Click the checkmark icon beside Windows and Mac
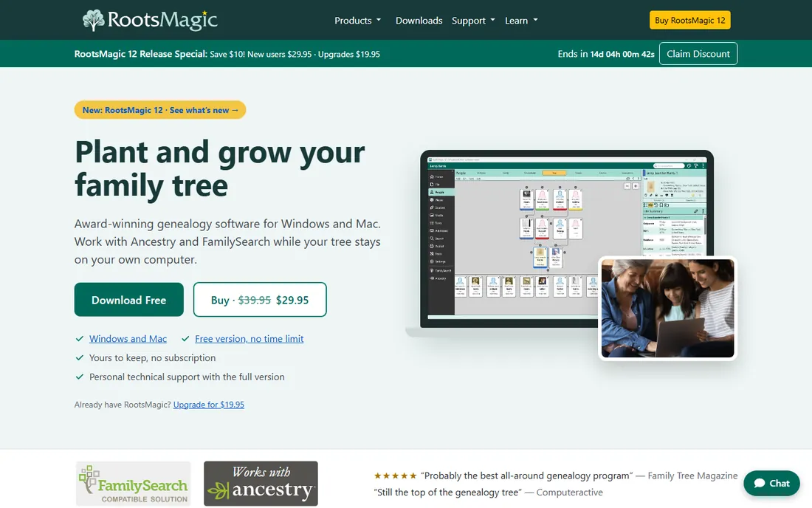The image size is (812, 508). click(x=80, y=339)
